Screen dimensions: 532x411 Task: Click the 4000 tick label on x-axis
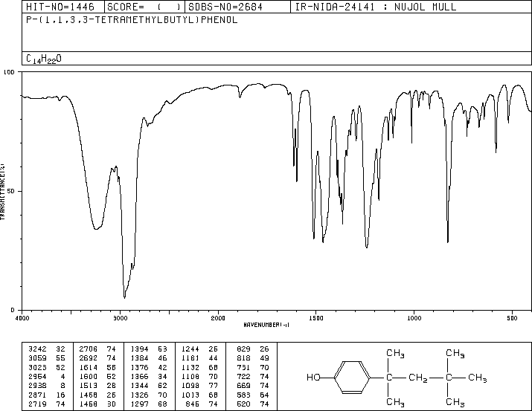[22, 318]
